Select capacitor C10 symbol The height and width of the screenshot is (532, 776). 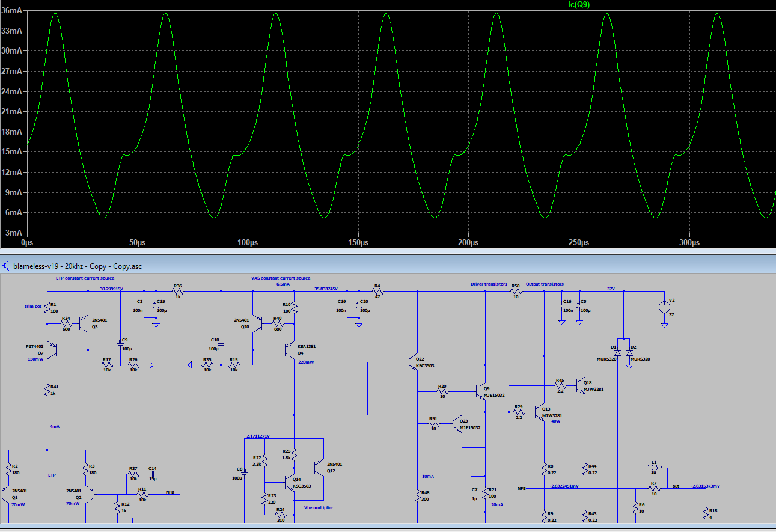coord(221,345)
